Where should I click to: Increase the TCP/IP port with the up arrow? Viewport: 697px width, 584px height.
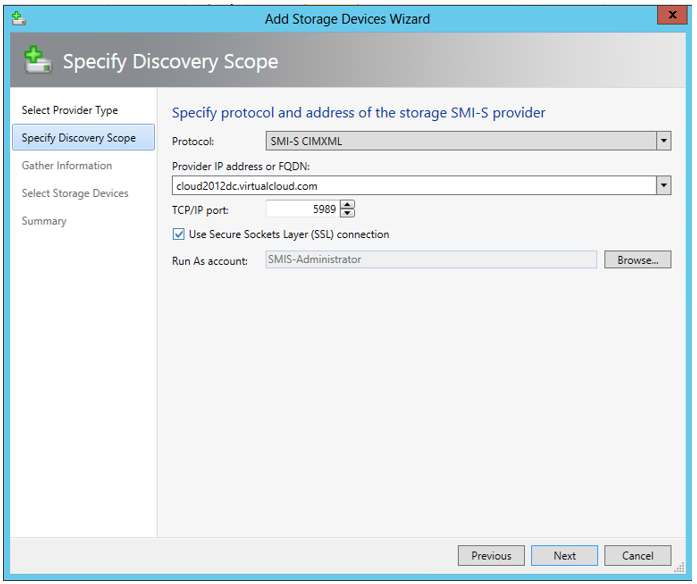point(347,205)
